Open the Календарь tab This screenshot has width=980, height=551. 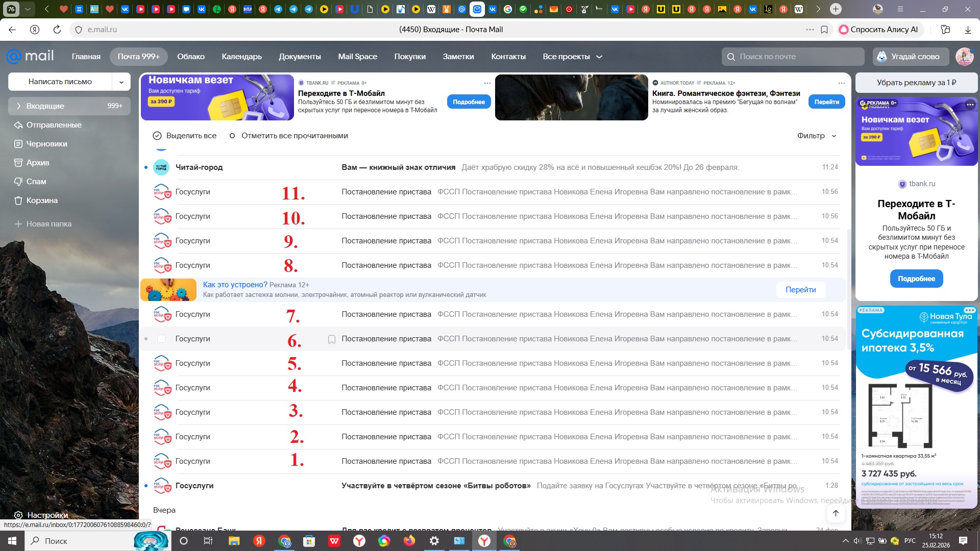241,57
